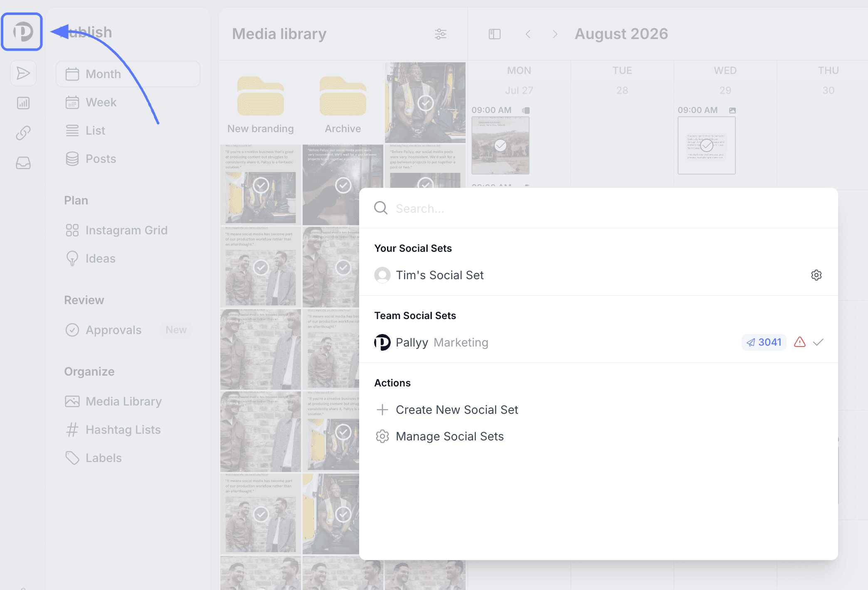868x590 pixels.
Task: Choose Create New Social Set
Action: pos(599,410)
